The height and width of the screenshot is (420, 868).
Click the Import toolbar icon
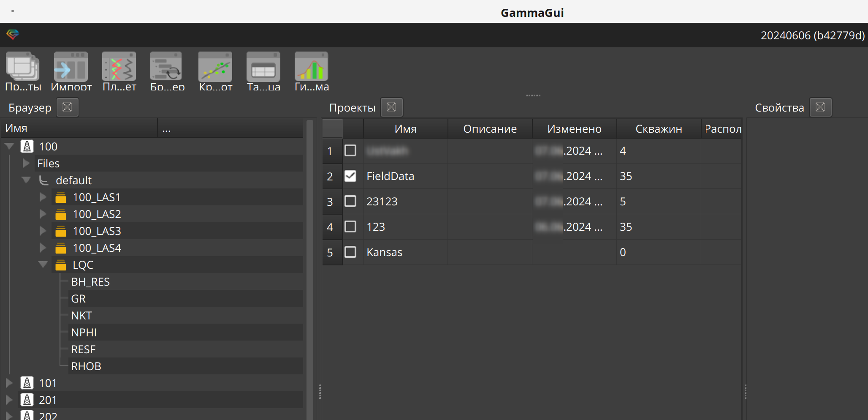click(71, 68)
